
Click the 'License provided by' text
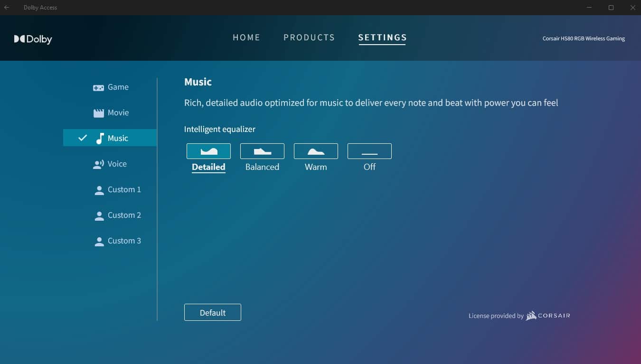point(496,316)
